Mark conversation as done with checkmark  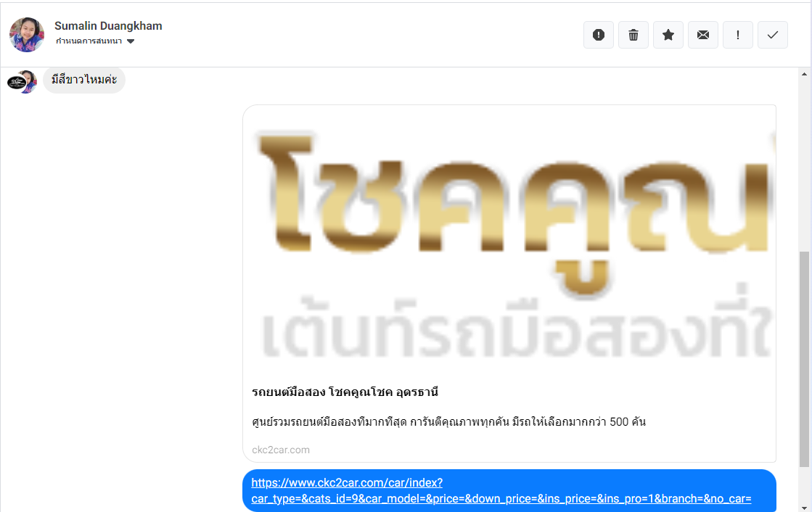773,35
